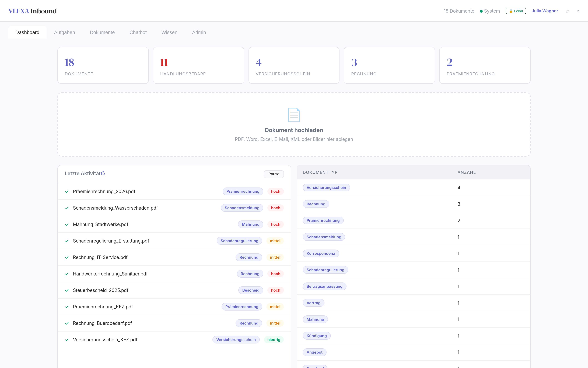Viewport: 588px width, 368px height.
Task: Click the Korrespondenz type tag
Action: click(321, 254)
